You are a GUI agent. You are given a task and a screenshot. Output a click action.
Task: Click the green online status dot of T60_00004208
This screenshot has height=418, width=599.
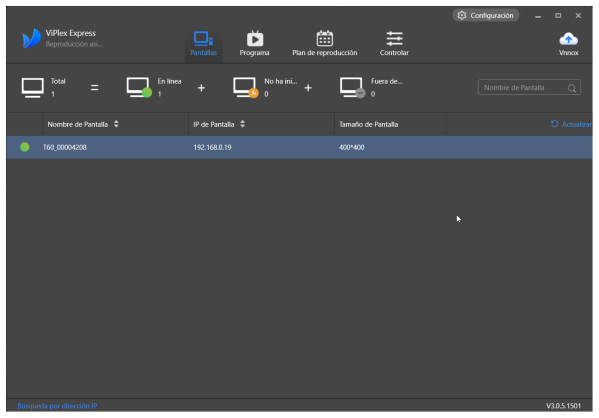pos(25,147)
